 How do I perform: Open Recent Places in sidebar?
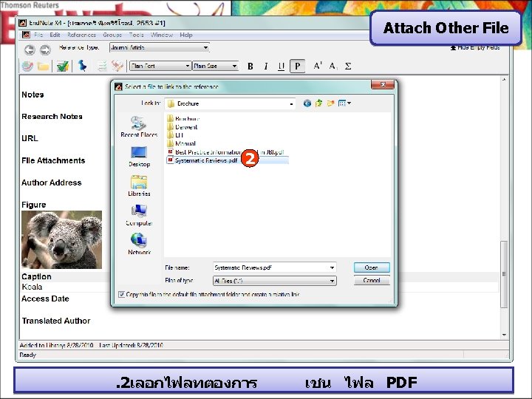[139, 126]
